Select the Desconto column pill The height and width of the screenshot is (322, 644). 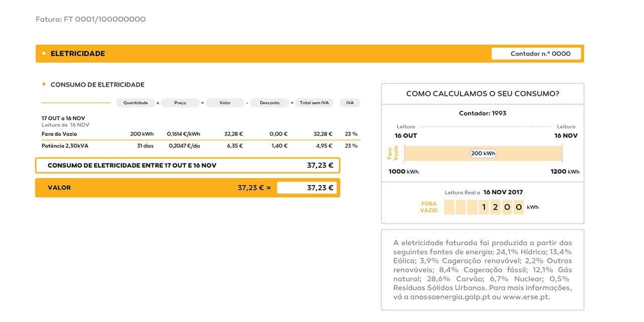pyautogui.click(x=269, y=103)
